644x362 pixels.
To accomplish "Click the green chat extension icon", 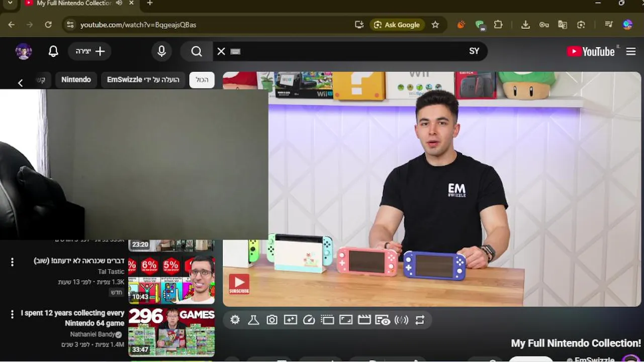I will (480, 25).
